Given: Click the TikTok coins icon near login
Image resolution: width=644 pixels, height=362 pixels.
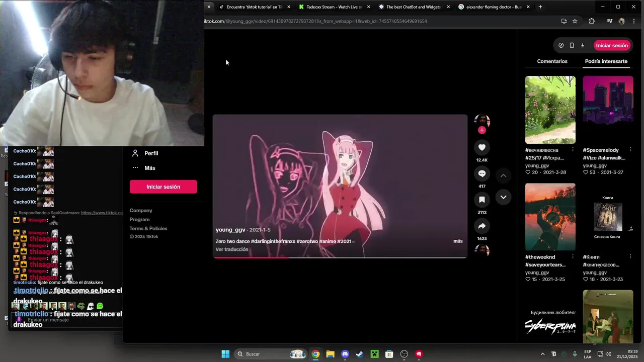Looking at the screenshot, I should coord(561,45).
